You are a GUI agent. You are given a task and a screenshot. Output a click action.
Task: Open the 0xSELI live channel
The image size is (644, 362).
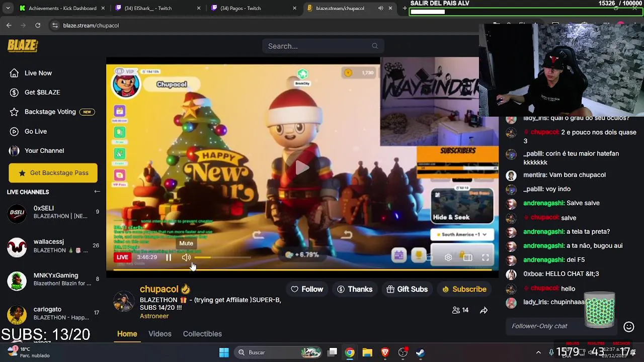click(53, 213)
